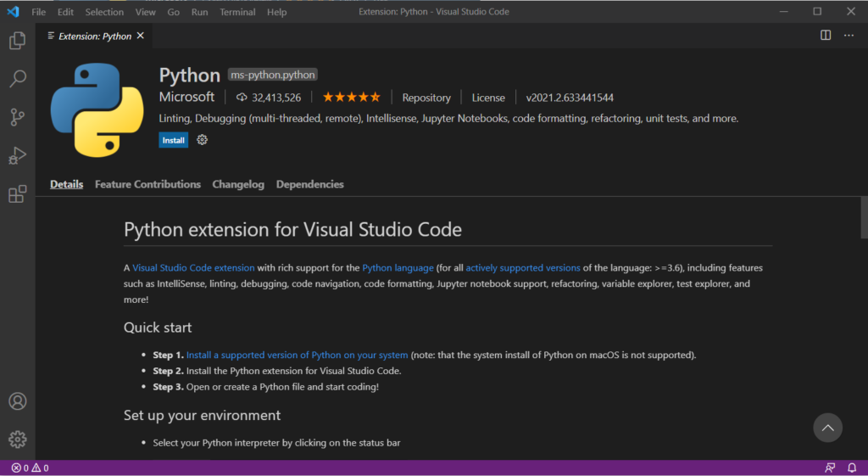The image size is (868, 476).
Task: Open the Explorer view in activity bar
Action: [17, 41]
